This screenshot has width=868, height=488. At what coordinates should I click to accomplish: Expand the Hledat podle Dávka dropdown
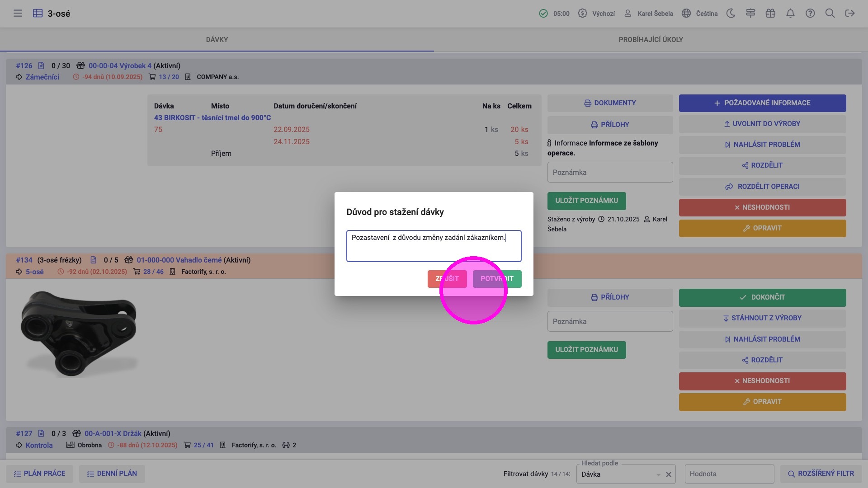point(658,474)
